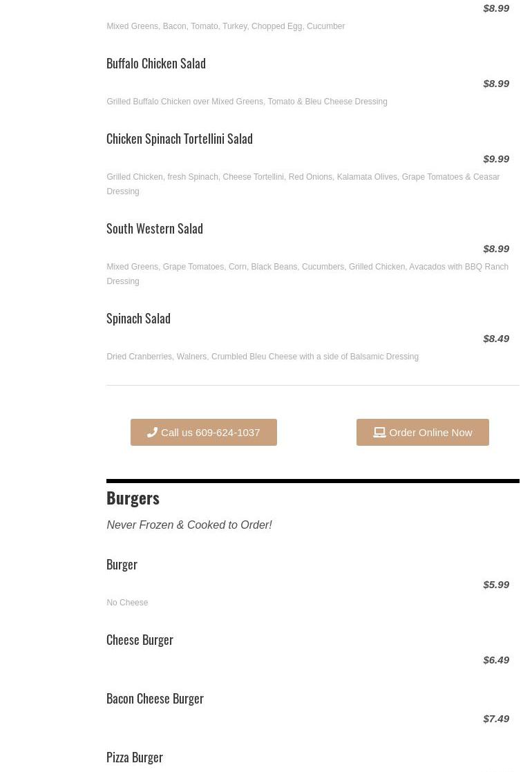Click the $5.99 Burger price
This screenshot has width=532, height=772.
coord(496,584)
